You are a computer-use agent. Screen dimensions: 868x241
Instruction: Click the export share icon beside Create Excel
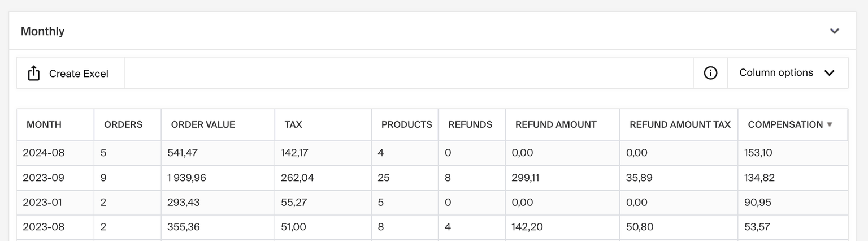(x=34, y=73)
